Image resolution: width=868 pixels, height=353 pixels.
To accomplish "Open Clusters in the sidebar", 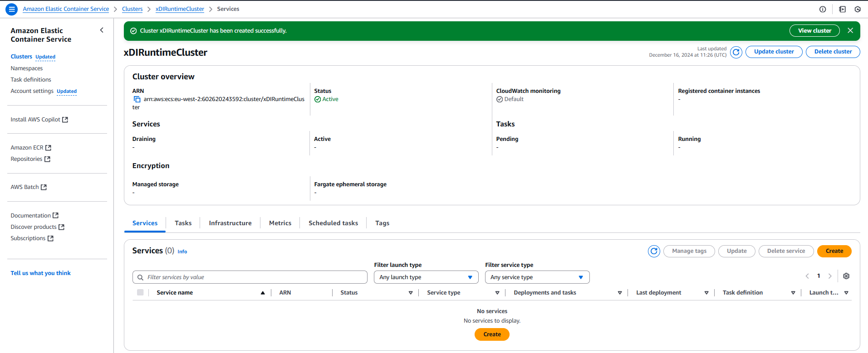I will (x=21, y=57).
